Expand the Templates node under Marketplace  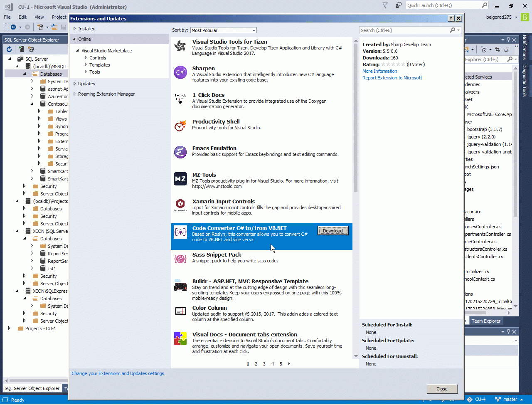pyautogui.click(x=86, y=65)
